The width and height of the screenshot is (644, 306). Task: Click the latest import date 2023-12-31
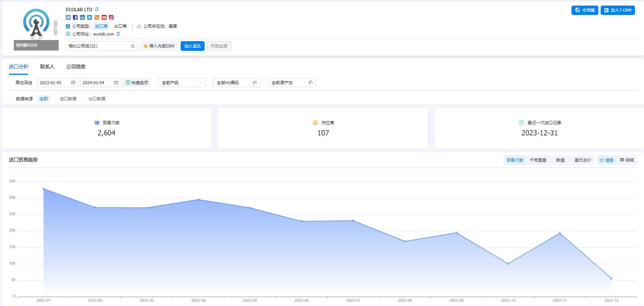[539, 133]
